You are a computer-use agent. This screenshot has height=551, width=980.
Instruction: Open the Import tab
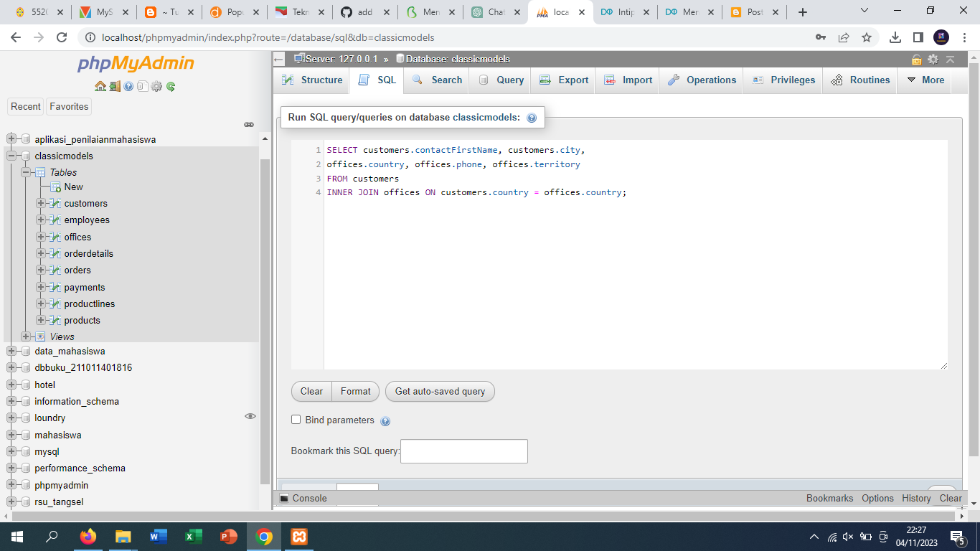pyautogui.click(x=628, y=80)
